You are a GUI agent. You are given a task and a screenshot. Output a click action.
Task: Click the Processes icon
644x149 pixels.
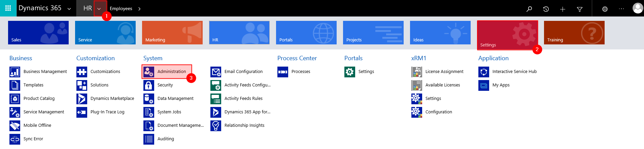(x=283, y=72)
